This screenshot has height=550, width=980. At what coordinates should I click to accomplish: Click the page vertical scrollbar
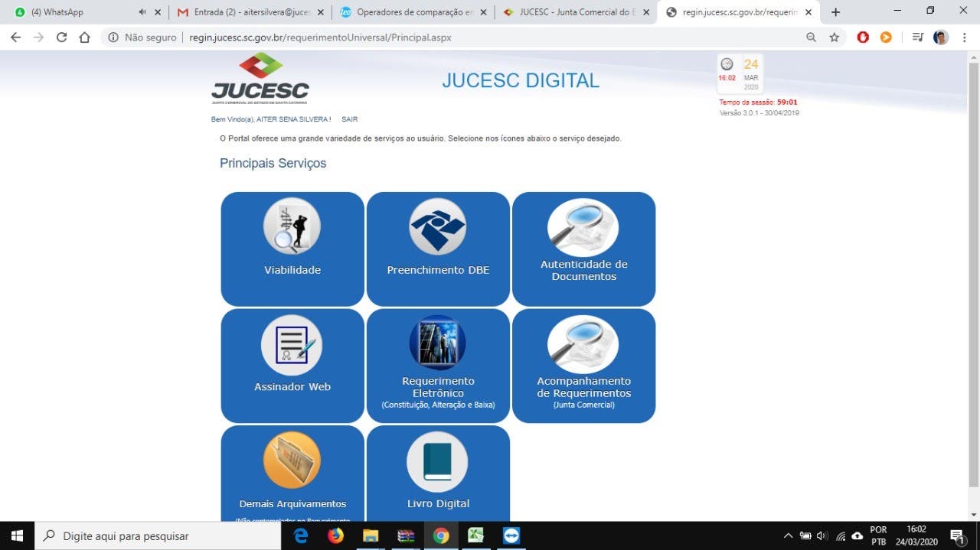[x=974, y=274]
